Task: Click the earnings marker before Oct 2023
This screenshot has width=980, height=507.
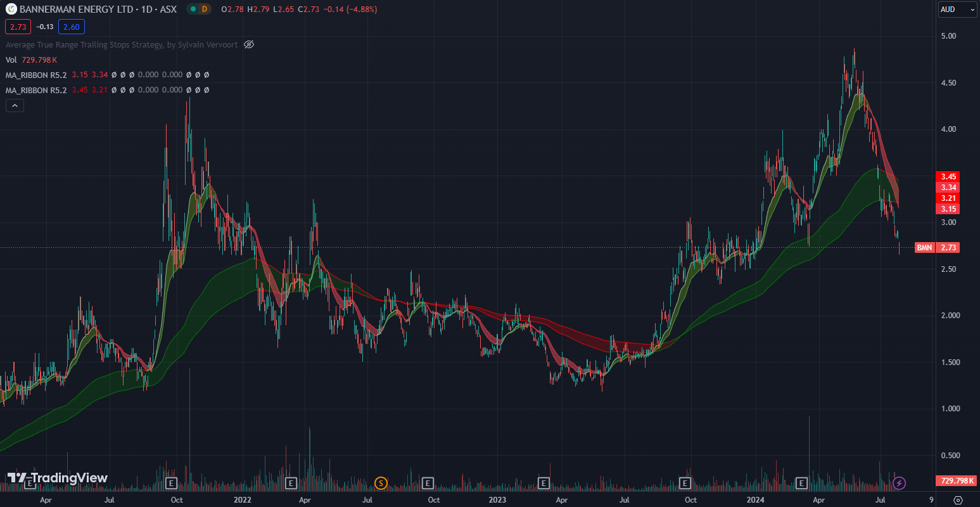Action: pyautogui.click(x=685, y=484)
